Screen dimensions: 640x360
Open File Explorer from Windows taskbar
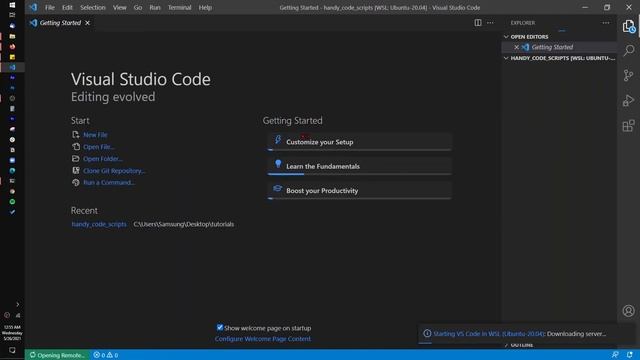click(x=12, y=36)
